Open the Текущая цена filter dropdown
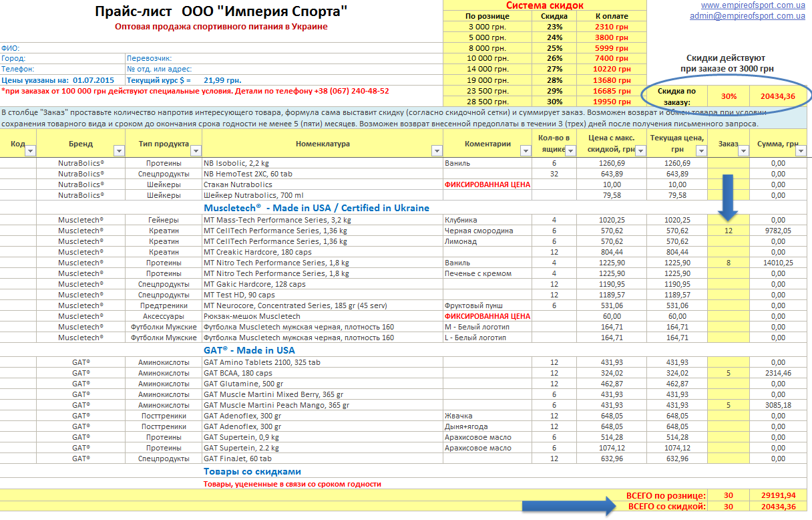The image size is (812, 520). point(701,151)
